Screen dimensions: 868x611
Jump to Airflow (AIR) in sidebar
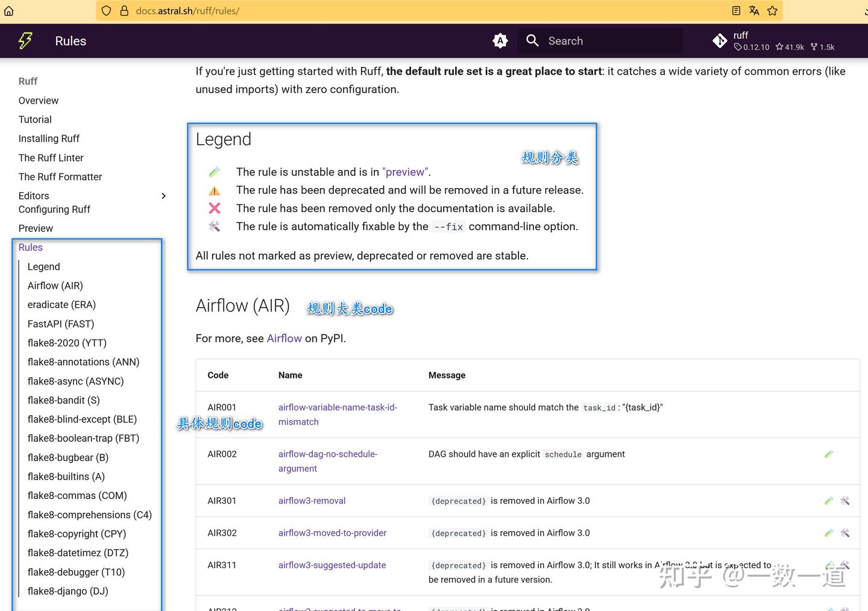click(55, 286)
